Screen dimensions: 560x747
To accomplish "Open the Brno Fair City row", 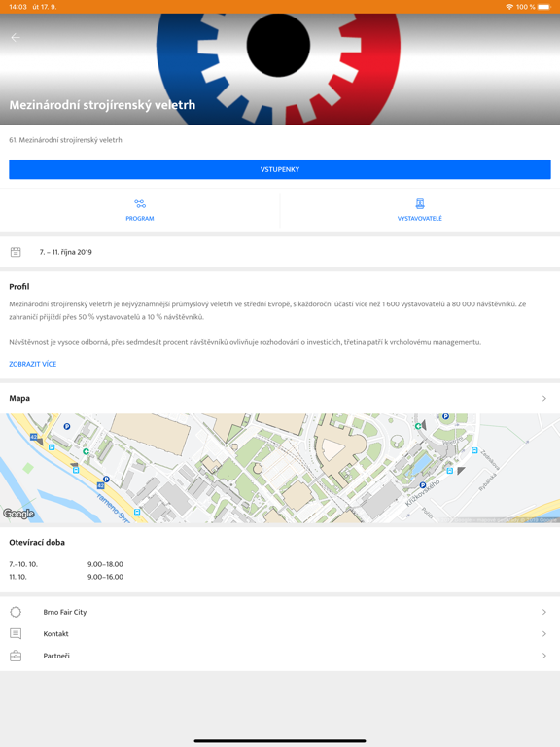I will (280, 612).
